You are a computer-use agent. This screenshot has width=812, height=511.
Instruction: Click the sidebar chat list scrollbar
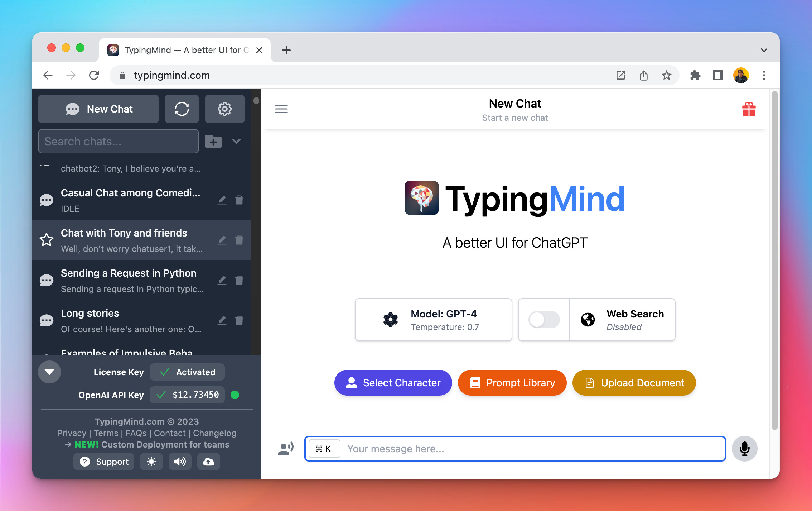click(x=256, y=100)
